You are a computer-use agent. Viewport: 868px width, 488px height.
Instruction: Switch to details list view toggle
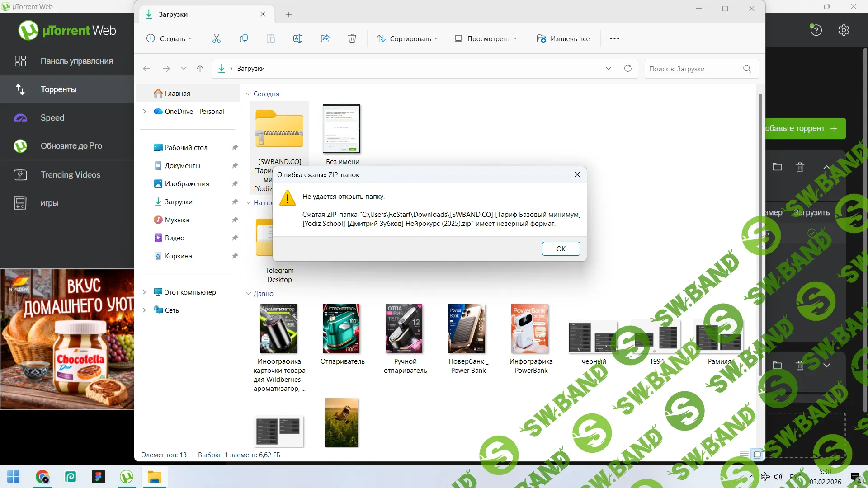[x=744, y=455]
